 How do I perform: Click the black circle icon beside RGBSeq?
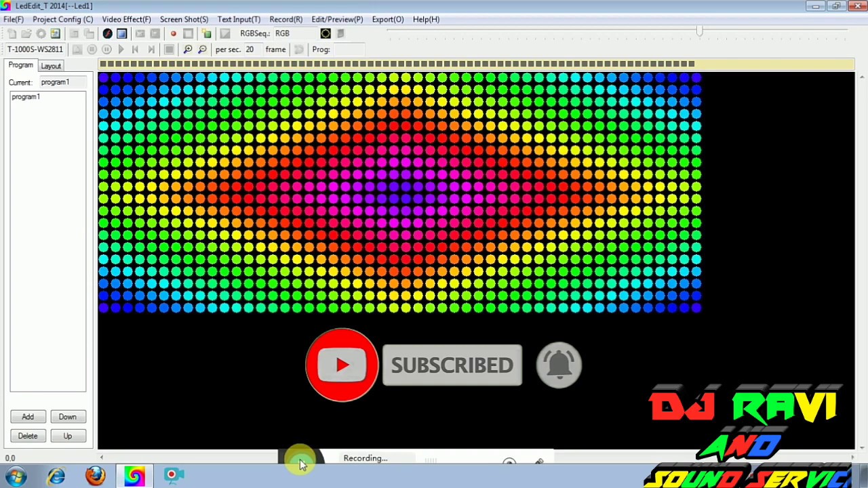[325, 33]
